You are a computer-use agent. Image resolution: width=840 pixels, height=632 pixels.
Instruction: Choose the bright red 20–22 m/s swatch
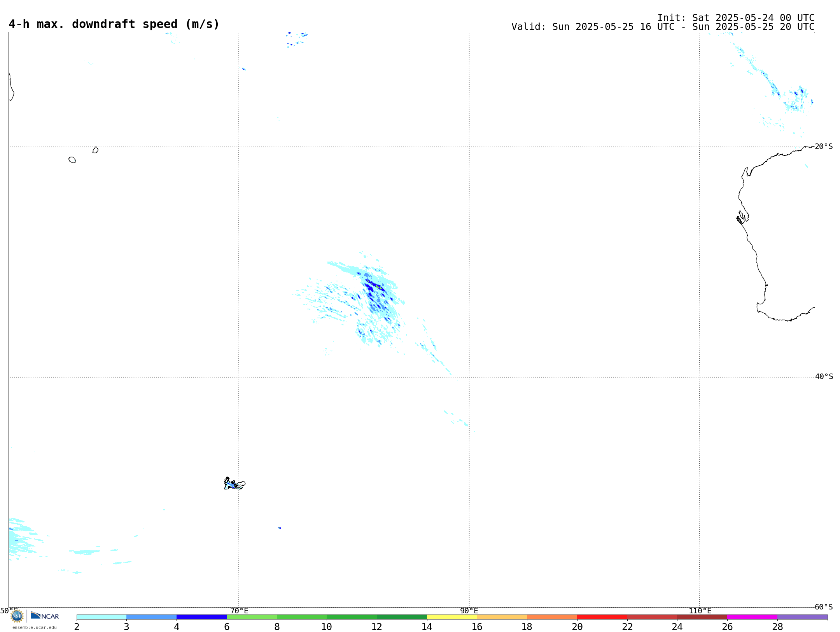(x=602, y=617)
